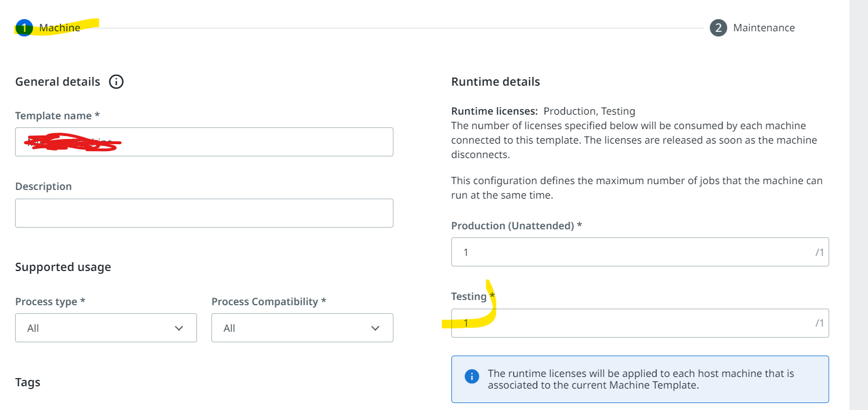Viewport: 868px width, 410px height.
Task: Click the Tags section heading
Action: [x=28, y=383]
